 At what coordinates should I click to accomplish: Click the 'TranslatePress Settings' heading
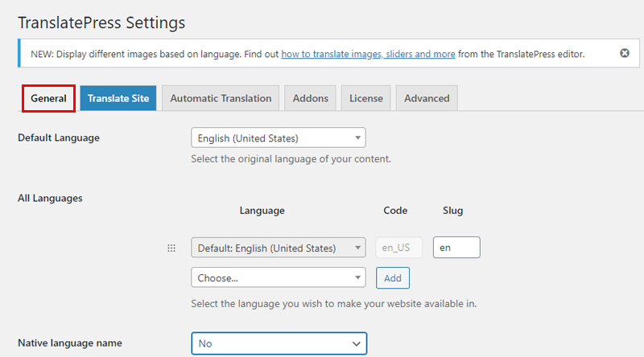[101, 23]
